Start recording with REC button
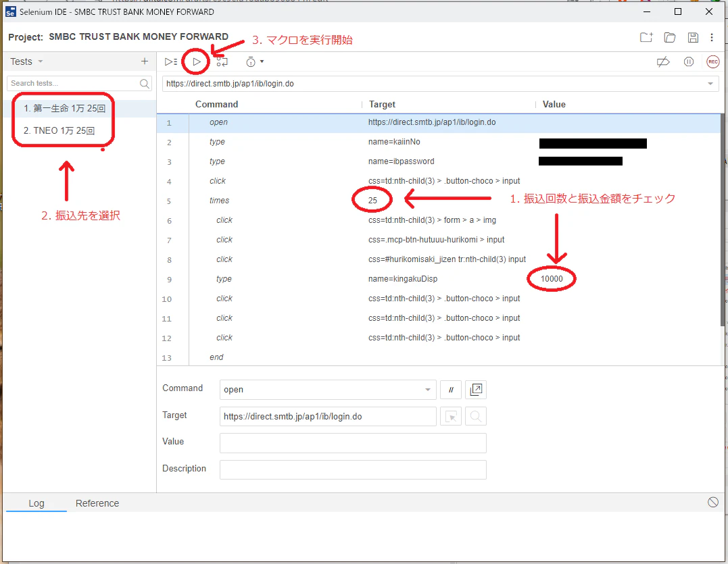The image size is (728, 564). pyautogui.click(x=712, y=61)
